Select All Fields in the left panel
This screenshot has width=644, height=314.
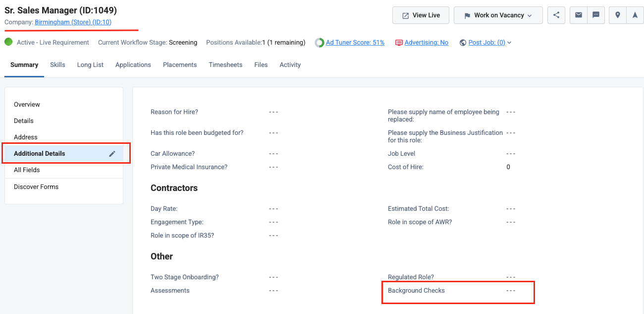pos(26,170)
